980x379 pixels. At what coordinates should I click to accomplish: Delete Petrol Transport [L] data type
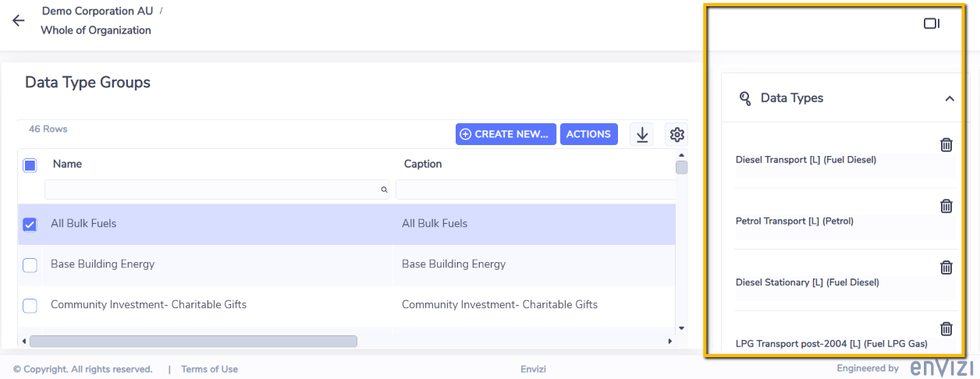tap(946, 206)
